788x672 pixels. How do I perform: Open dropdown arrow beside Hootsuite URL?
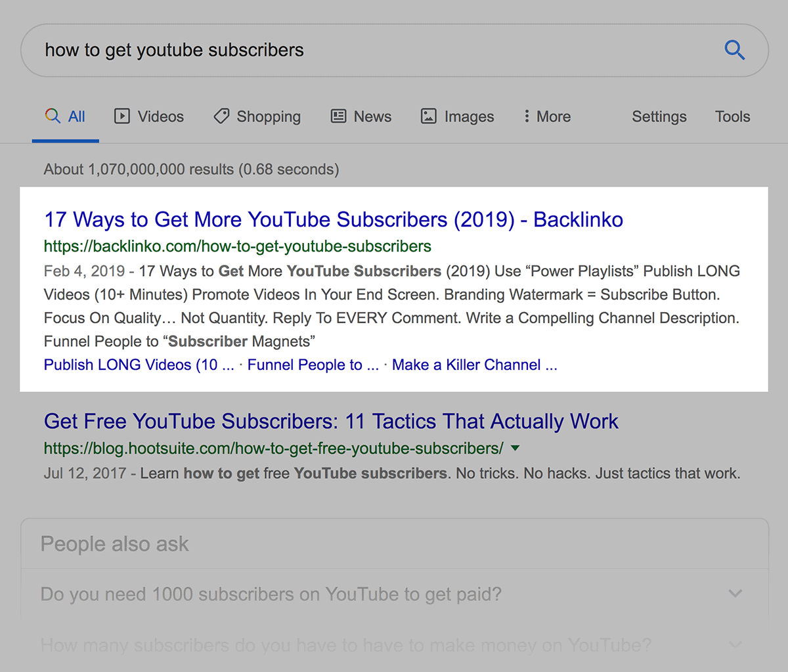[x=515, y=448]
